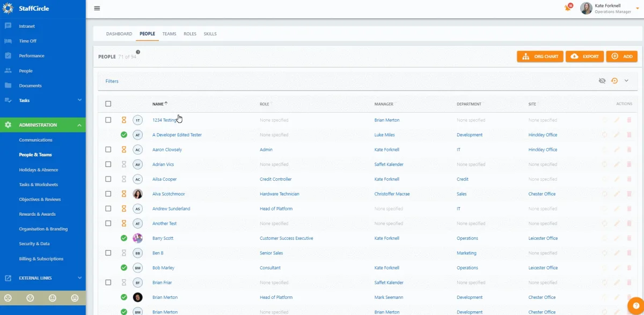Edit 1234 Testing with pencil icon

[x=617, y=120]
